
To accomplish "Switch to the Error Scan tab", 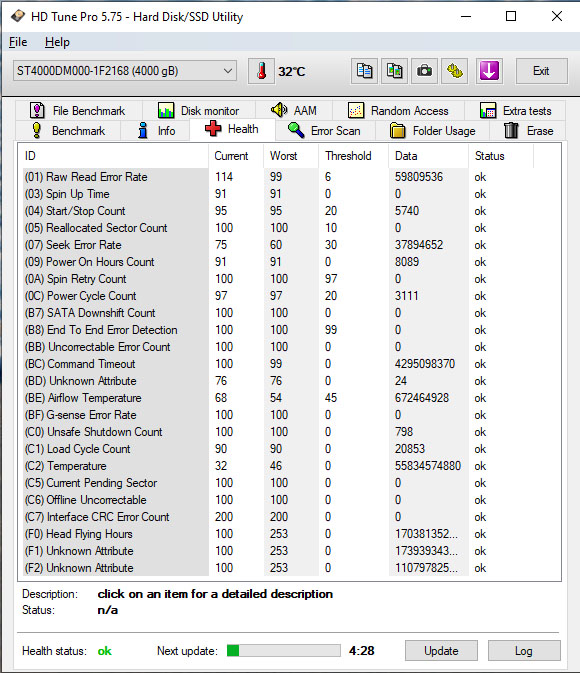I will (x=325, y=130).
